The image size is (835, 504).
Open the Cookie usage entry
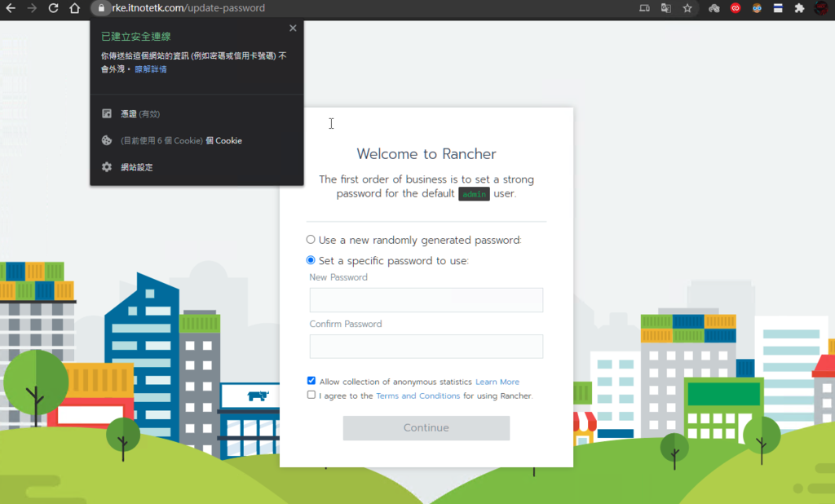(181, 140)
